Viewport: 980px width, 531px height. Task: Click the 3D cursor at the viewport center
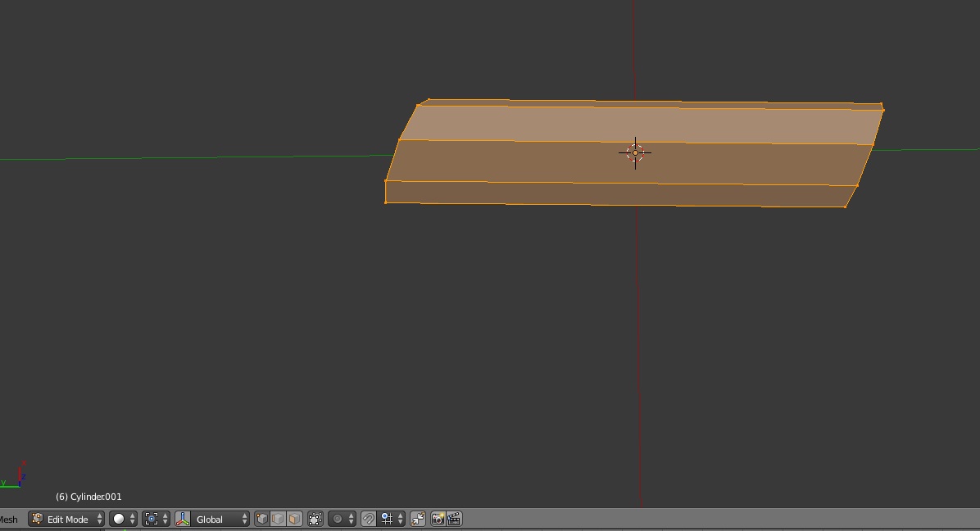coord(635,153)
